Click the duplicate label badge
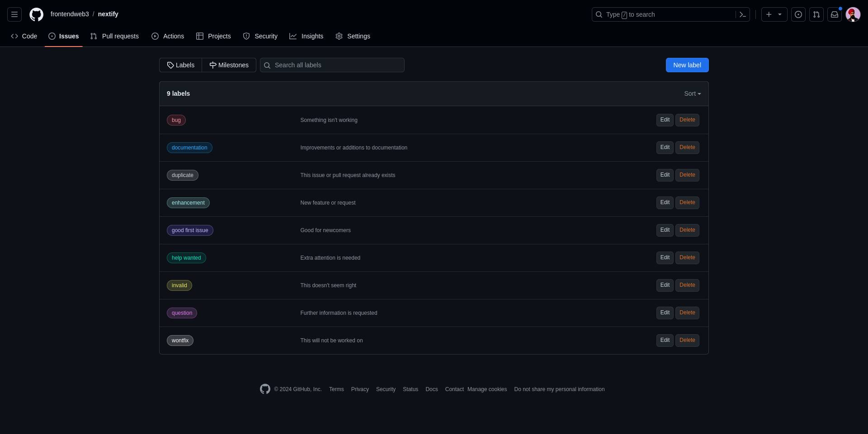Screen dimensions: 868x434 [183, 175]
